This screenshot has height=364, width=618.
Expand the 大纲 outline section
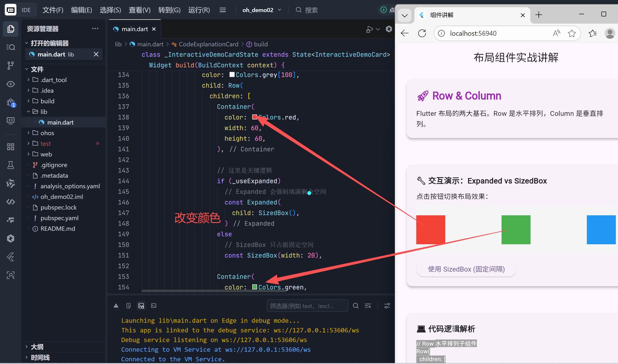click(x=37, y=347)
